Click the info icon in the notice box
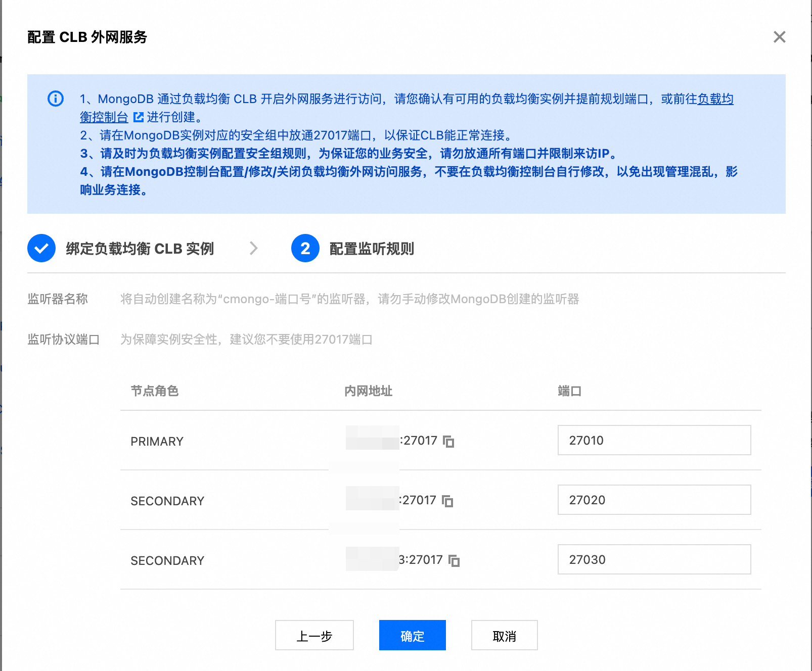Viewport: 812px width, 671px height. pyautogui.click(x=56, y=99)
